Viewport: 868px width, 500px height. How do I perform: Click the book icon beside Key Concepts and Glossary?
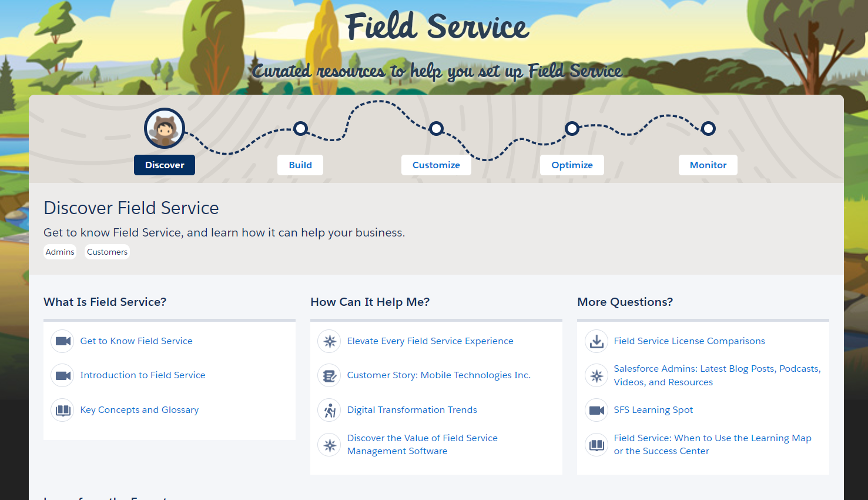pos(62,410)
